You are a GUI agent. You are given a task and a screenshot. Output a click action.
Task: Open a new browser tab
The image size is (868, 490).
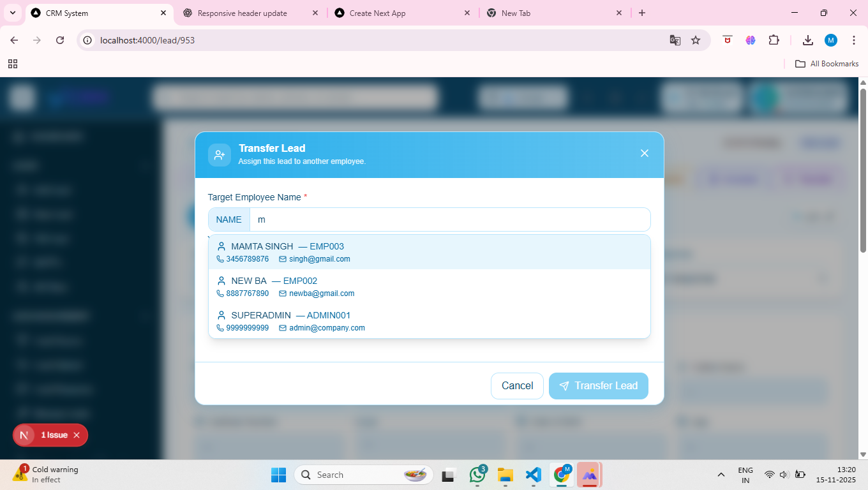coord(642,13)
